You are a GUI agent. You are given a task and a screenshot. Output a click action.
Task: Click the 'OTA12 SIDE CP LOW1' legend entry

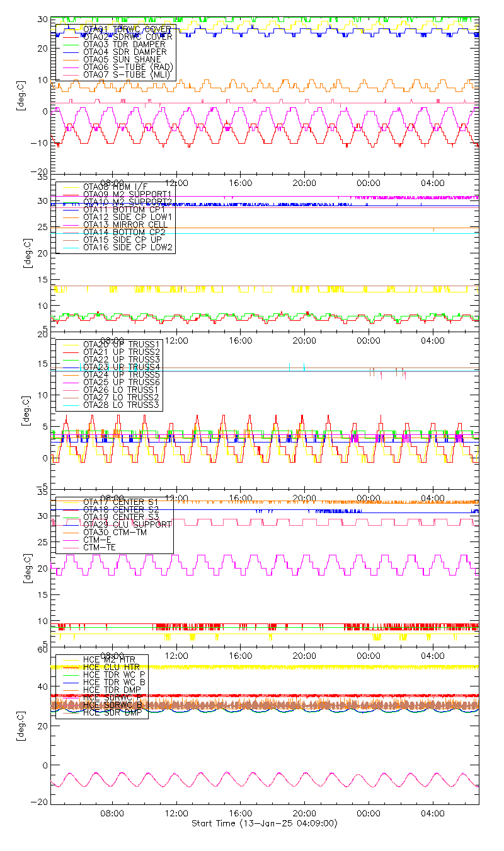[127, 216]
